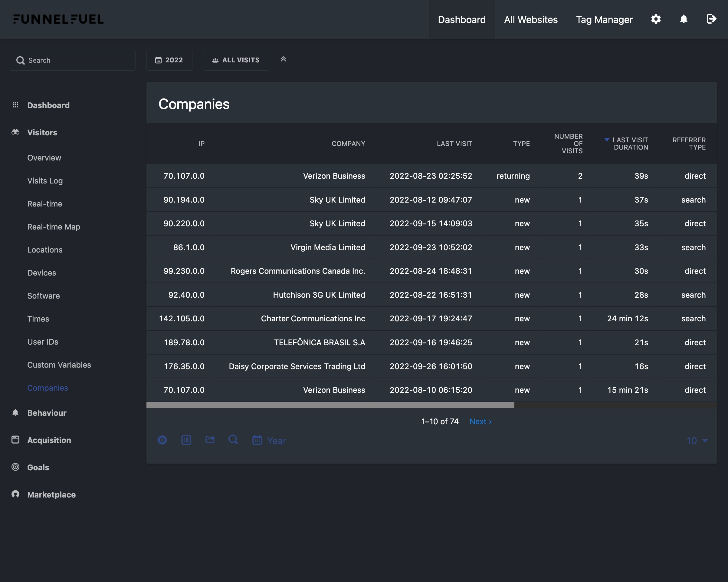
Task: Select Dashboard in the sidebar
Action: click(48, 105)
